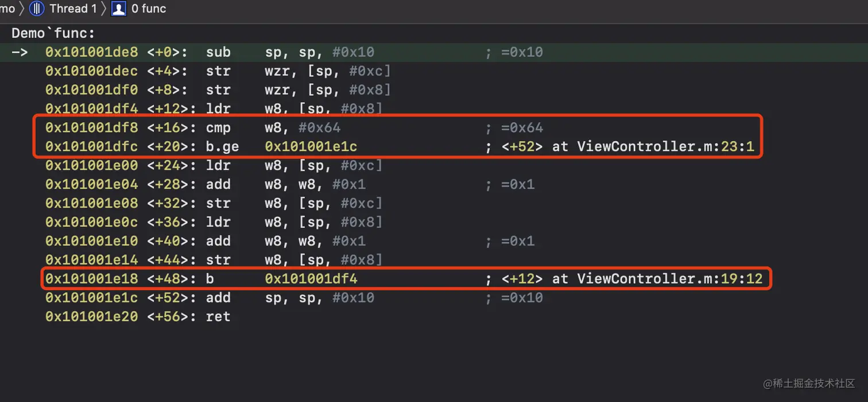Click chevron before the Thread 1 icon

pyautogui.click(x=22, y=9)
